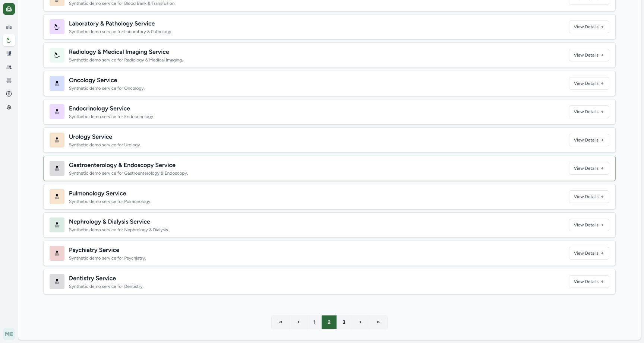Select the microscope services sidebar icon

9,40
